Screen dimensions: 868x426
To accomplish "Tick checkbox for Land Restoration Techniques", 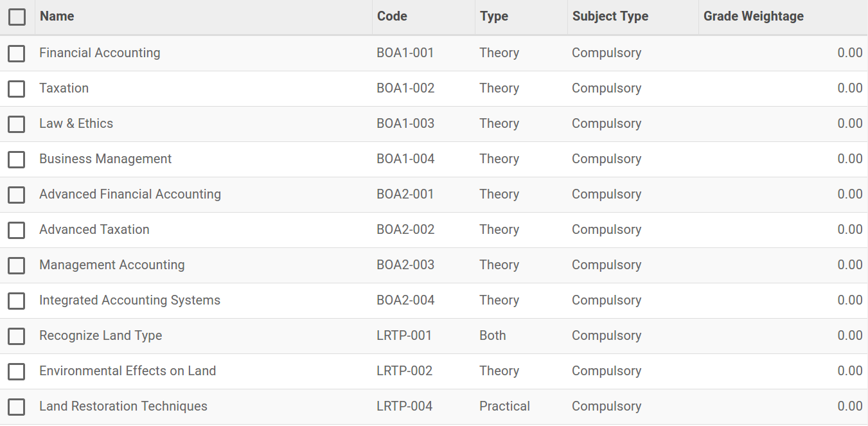I will pyautogui.click(x=17, y=407).
